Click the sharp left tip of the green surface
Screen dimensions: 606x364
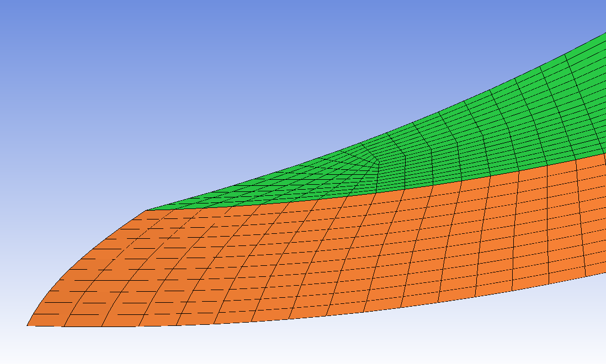click(147, 210)
